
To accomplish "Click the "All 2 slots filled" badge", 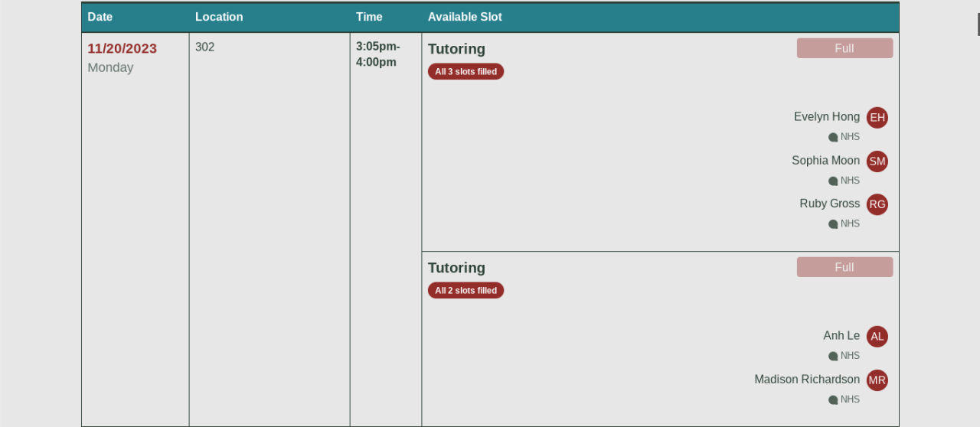I will 465,291.
